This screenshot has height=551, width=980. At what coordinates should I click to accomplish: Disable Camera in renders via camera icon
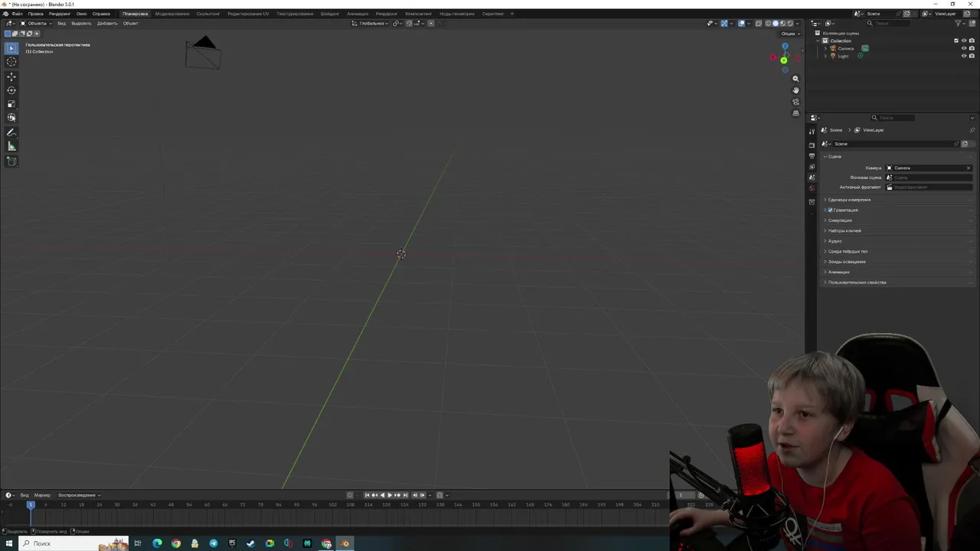pos(972,48)
